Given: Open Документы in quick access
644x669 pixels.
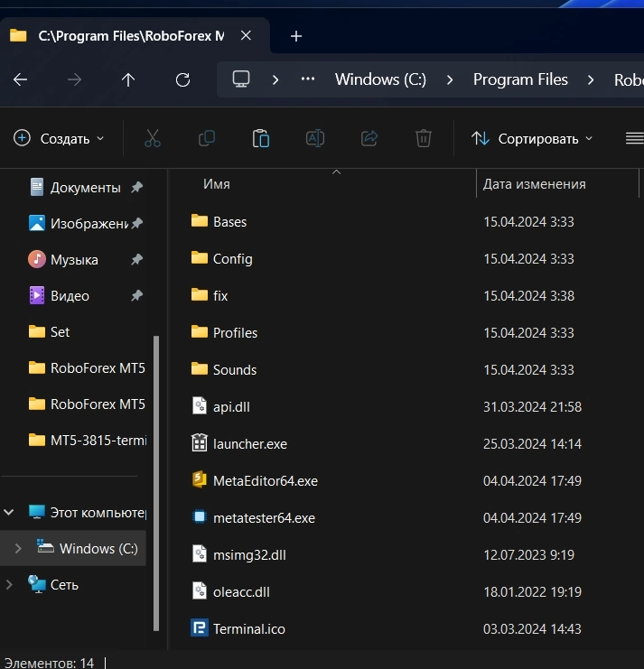Looking at the screenshot, I should [x=85, y=188].
